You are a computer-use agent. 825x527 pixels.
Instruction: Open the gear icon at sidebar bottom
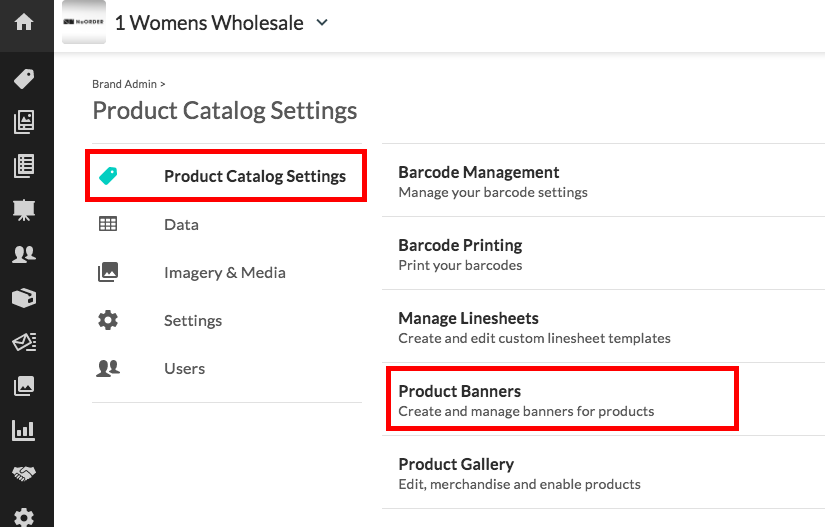[x=24, y=517]
